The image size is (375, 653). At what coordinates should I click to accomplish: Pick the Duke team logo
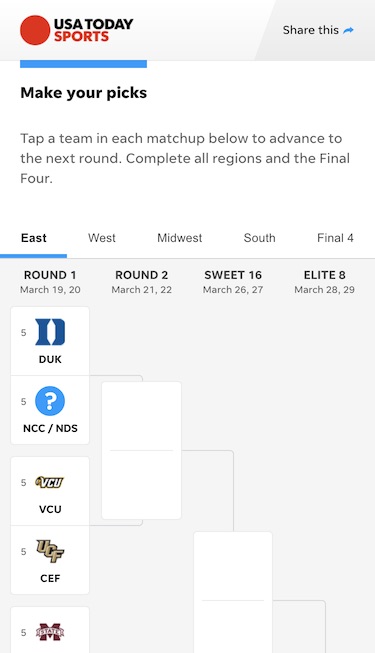pyautogui.click(x=50, y=332)
